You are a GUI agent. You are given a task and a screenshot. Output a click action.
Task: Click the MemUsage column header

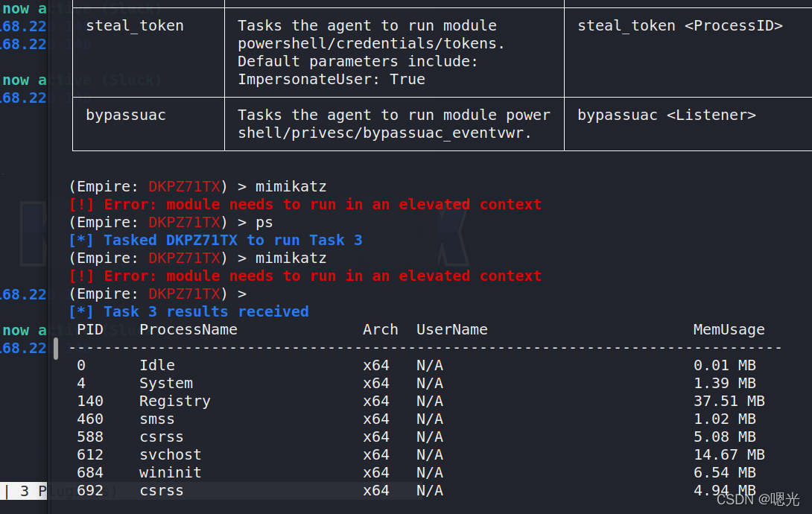(x=729, y=330)
